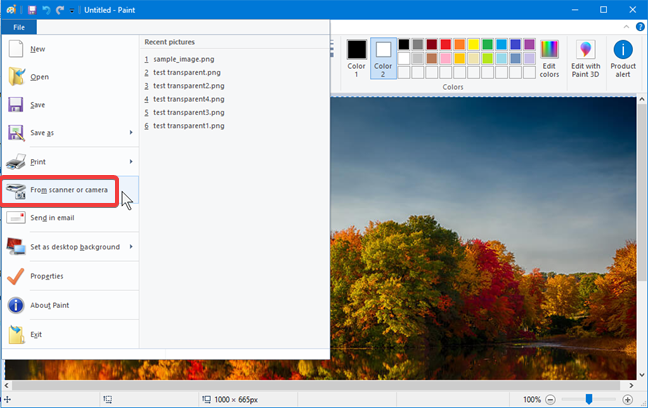Click the zoom out minus button
The height and width of the screenshot is (408, 648).
tap(551, 399)
